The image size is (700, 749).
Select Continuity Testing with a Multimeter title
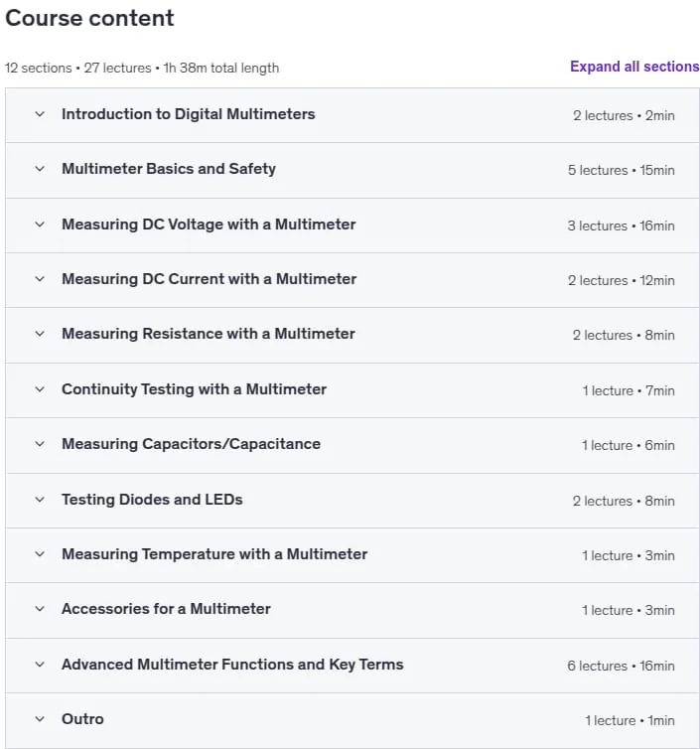[194, 389]
